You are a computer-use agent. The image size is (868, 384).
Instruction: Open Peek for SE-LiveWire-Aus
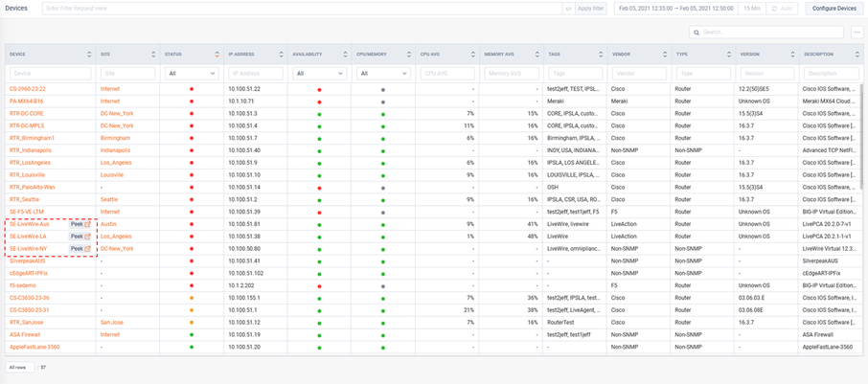coord(80,224)
